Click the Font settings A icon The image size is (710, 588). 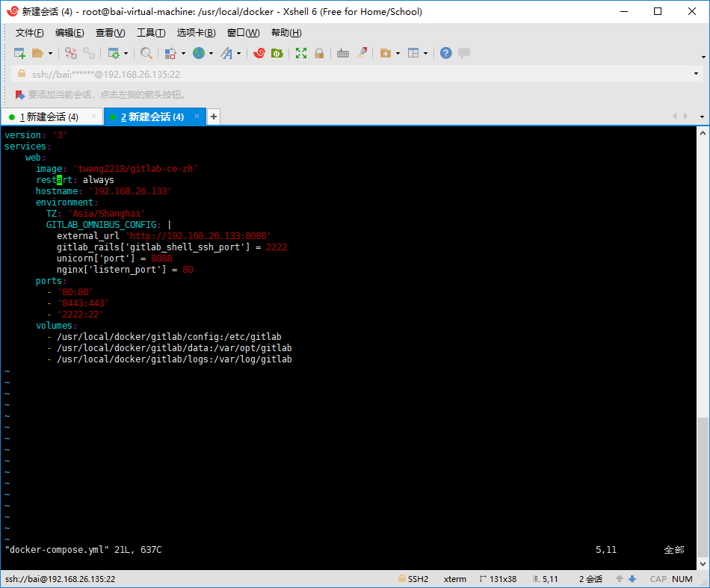[226, 53]
